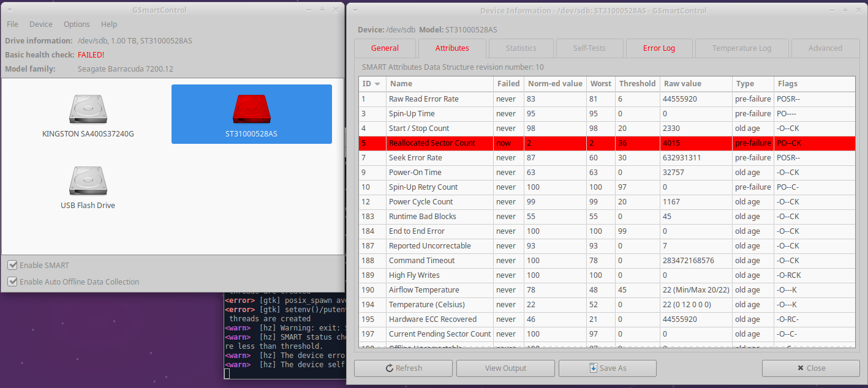Click the View Output button
The height and width of the screenshot is (388, 868).
[505, 368]
